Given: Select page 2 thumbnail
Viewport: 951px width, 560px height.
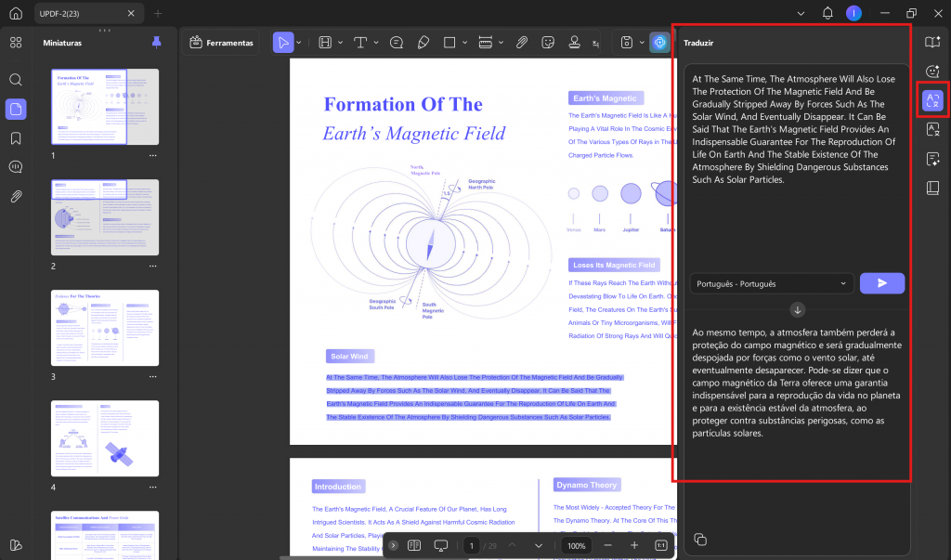Looking at the screenshot, I should point(105,217).
